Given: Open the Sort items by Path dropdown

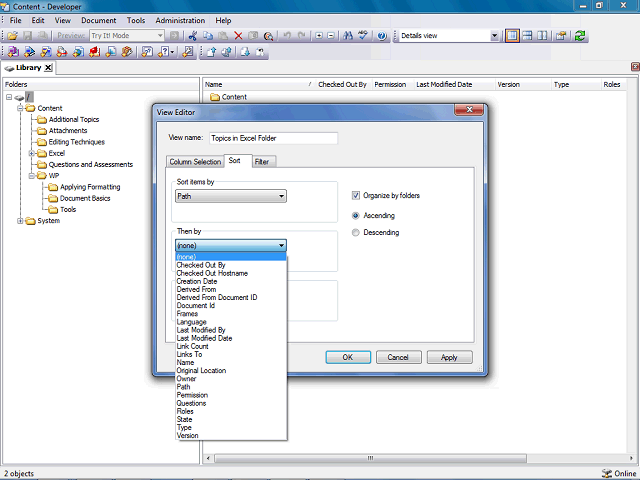Looking at the screenshot, I should 231,196.
